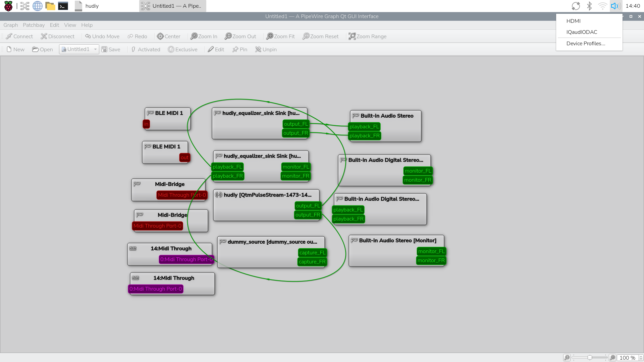The image size is (644, 362).
Task: Click the Unpin node icon
Action: (258, 49)
